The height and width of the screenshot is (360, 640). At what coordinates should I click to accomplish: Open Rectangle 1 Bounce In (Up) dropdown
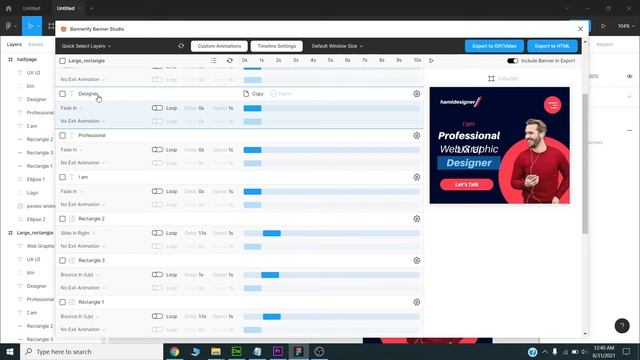tap(80, 316)
